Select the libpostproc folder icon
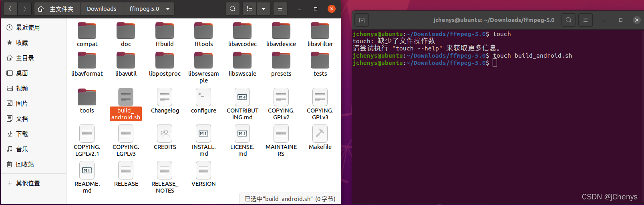The image size is (644, 205). (165, 60)
